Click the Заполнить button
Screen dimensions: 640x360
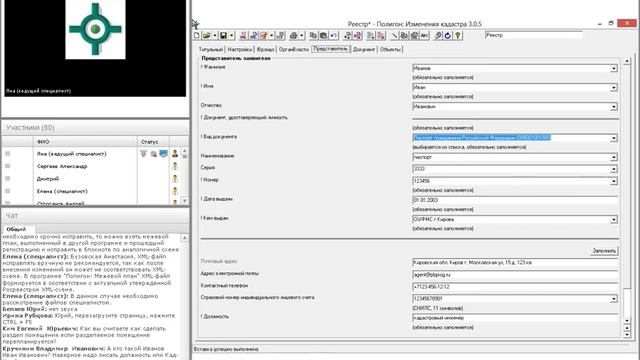point(604,251)
